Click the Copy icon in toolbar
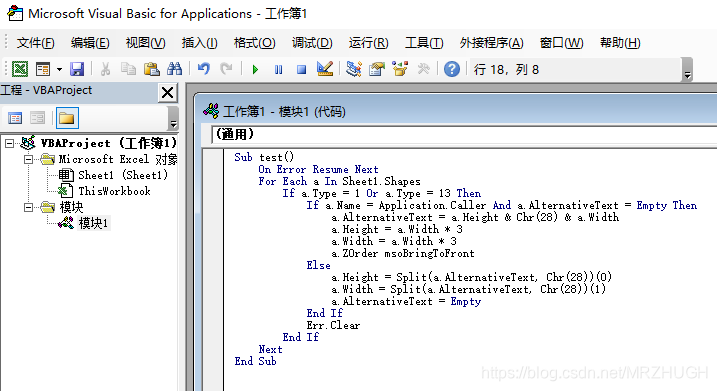 click(x=128, y=69)
